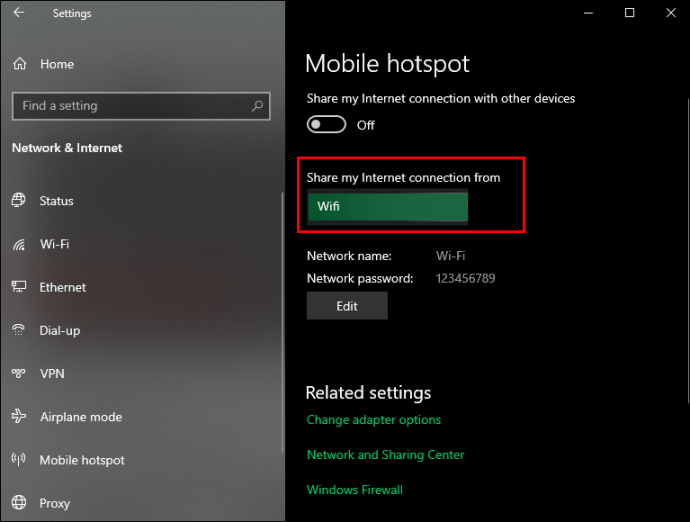Screen dimensions: 690x522
Task: Click the Airplane mode plane icon
Action: coord(18,416)
